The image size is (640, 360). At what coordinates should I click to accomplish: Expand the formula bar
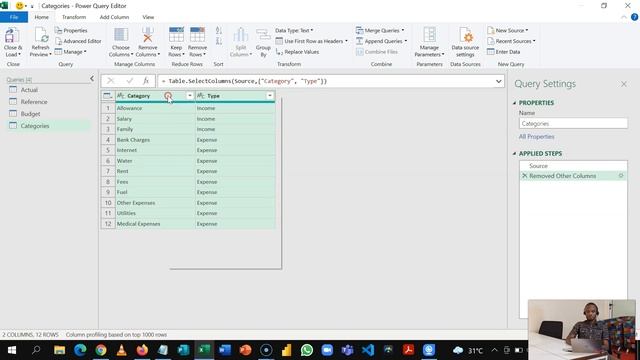498,81
